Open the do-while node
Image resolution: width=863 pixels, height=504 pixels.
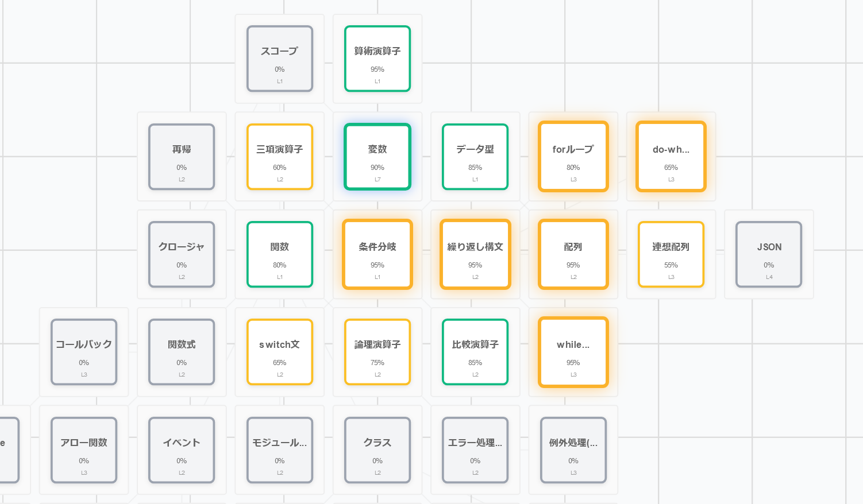coord(671,156)
